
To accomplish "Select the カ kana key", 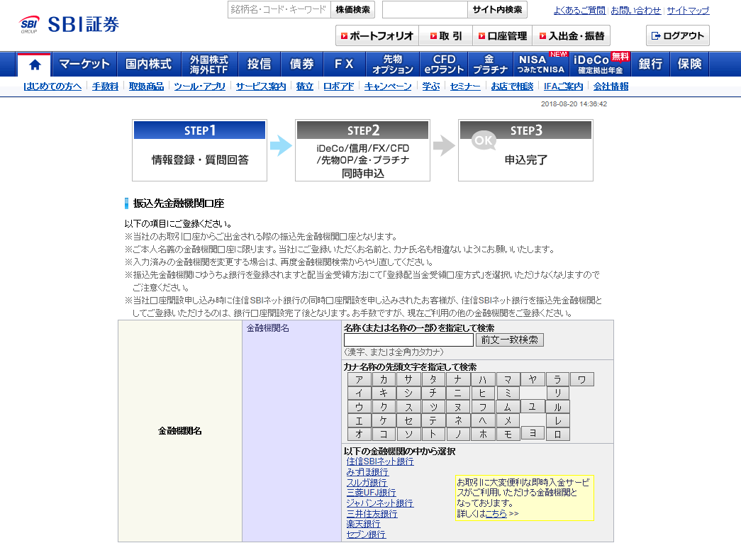I will point(384,379).
